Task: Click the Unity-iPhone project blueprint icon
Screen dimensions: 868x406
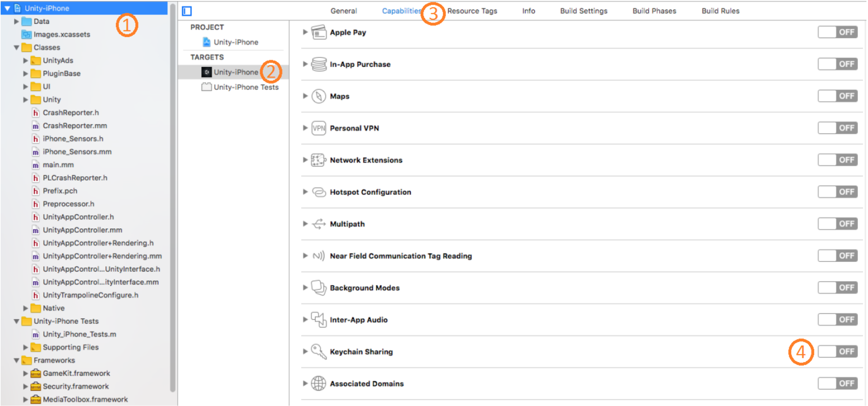Action: click(207, 42)
